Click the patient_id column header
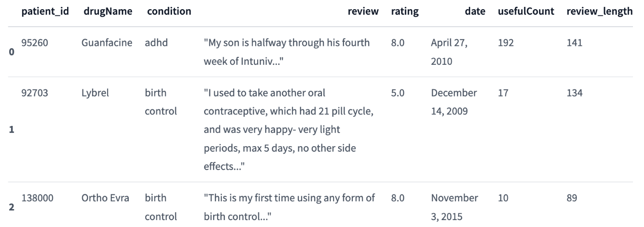This screenshot has width=644, height=227. coord(45,11)
